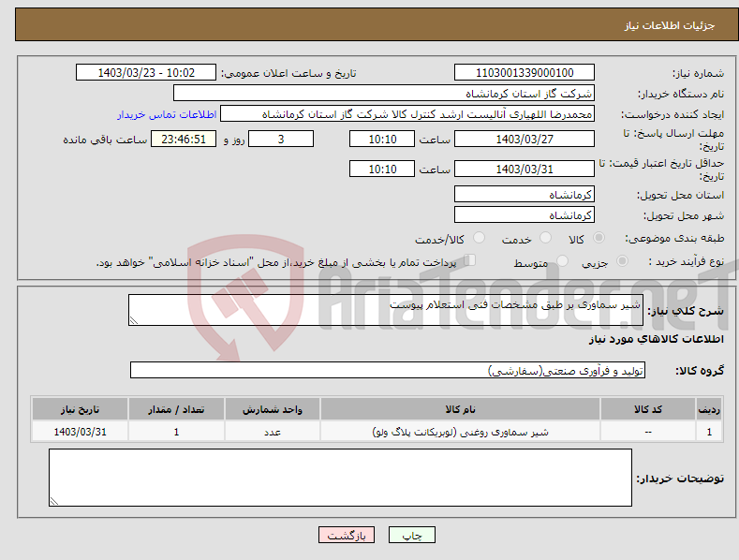
Task: Select the خدمت radio button
Action: [545, 238]
